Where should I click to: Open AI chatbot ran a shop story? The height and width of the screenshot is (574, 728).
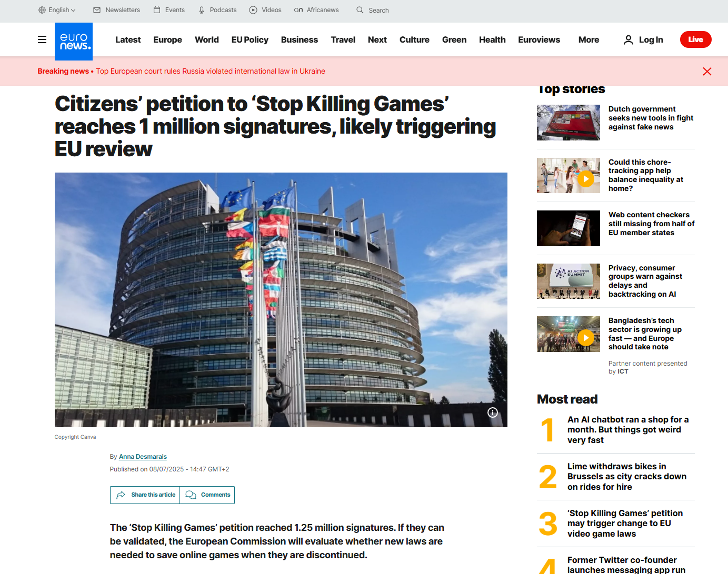pos(628,430)
